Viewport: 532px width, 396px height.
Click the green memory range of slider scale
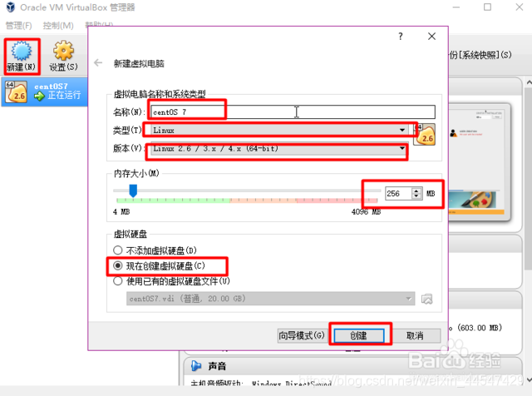coord(173,200)
